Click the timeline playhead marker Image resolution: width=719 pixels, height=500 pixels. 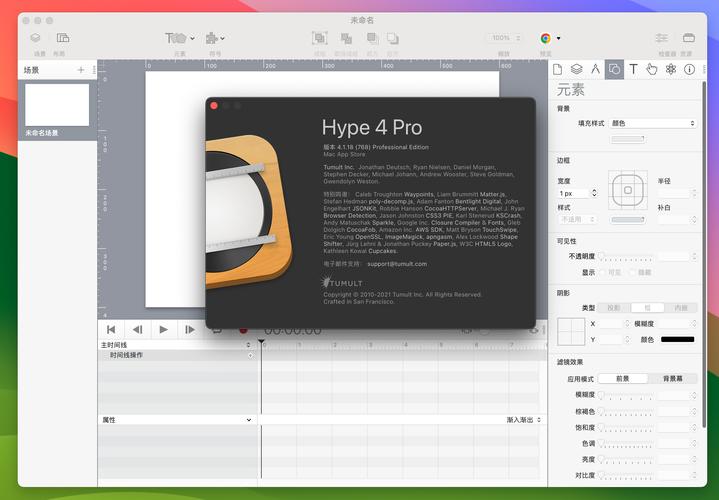point(261,342)
